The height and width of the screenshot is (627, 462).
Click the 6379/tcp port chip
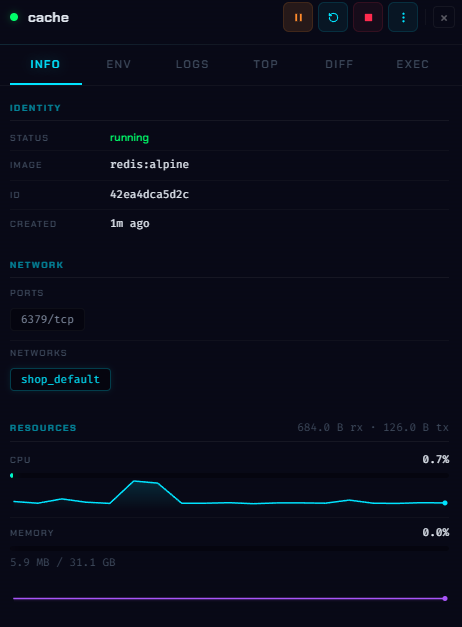click(47, 319)
